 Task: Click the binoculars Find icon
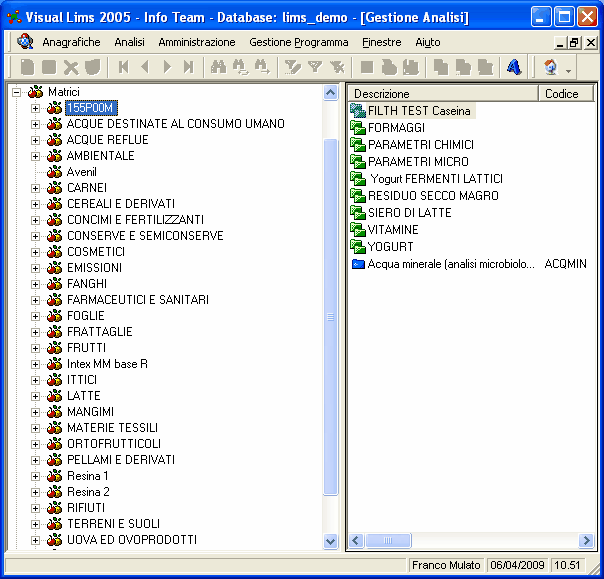pyautogui.click(x=218, y=67)
